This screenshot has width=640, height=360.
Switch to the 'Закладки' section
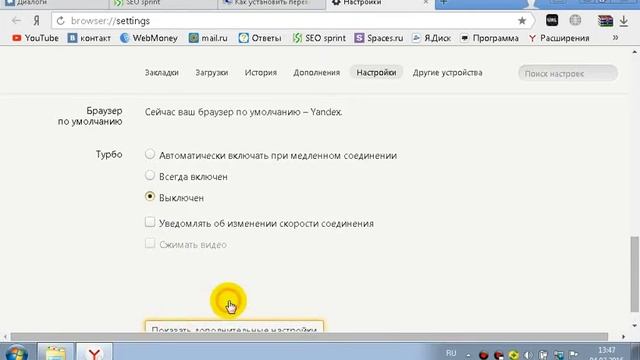[162, 73]
